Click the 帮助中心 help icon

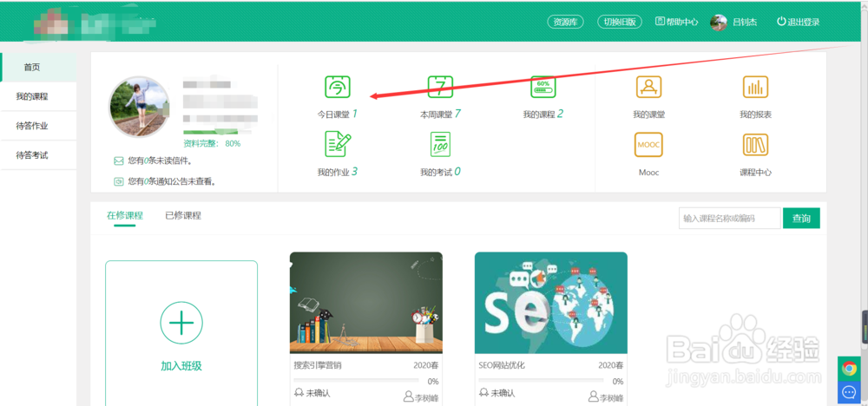pos(660,22)
